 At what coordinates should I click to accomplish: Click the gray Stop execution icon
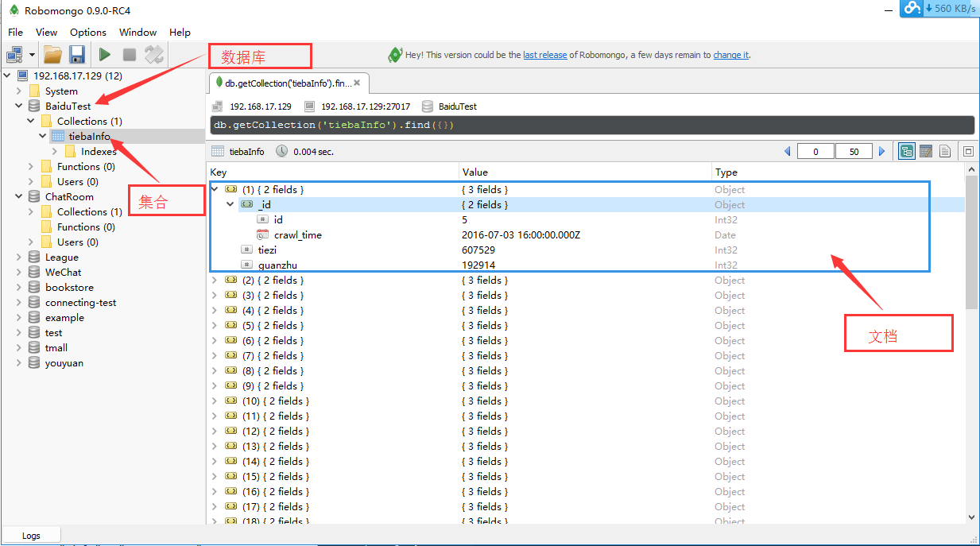point(129,55)
